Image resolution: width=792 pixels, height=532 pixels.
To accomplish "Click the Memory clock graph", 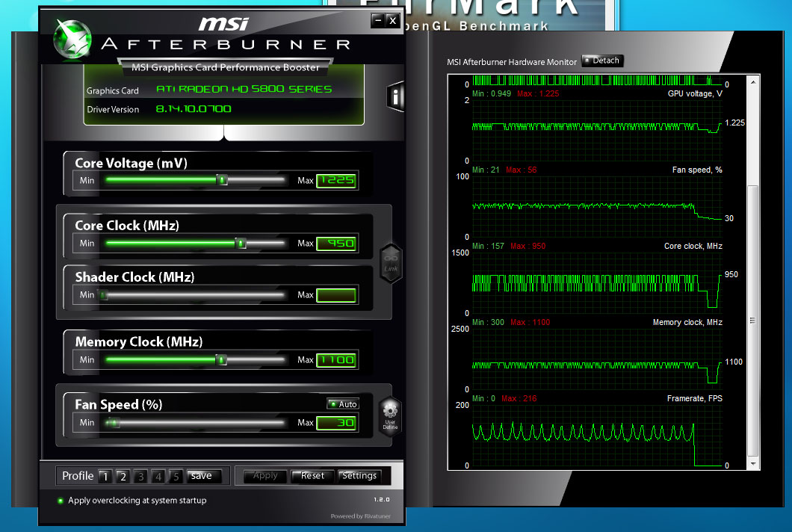I will tap(597, 359).
